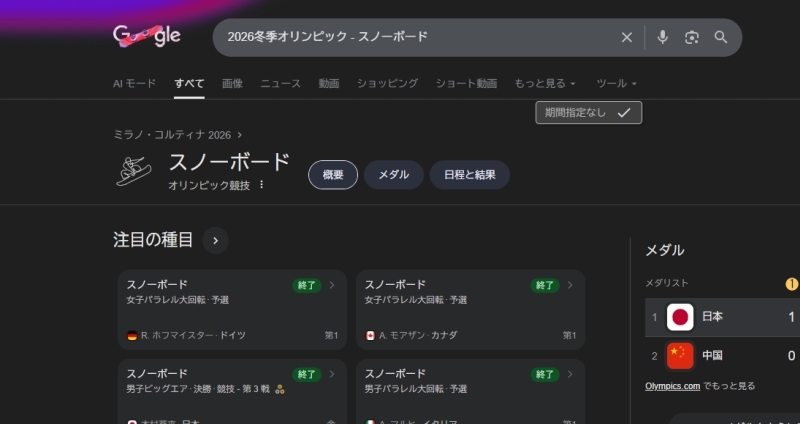The image size is (800, 424).
Task: Expand the もっと見る dropdown
Action: (x=545, y=84)
